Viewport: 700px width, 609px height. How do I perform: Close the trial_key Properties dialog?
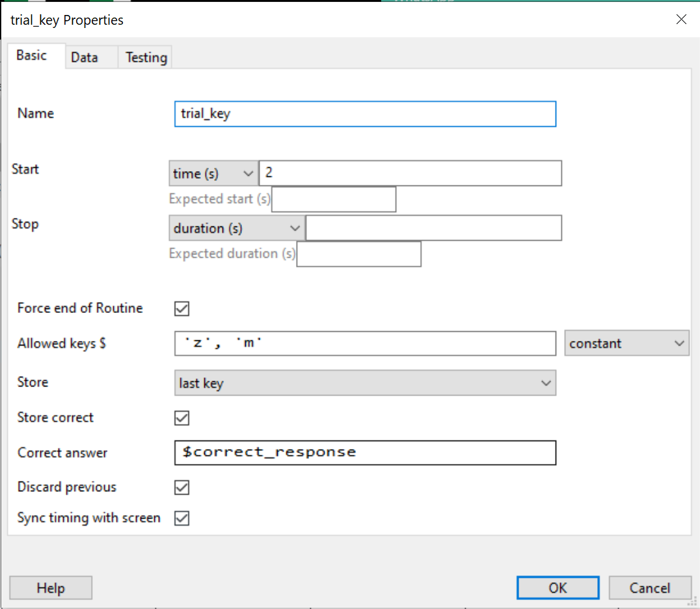(681, 20)
